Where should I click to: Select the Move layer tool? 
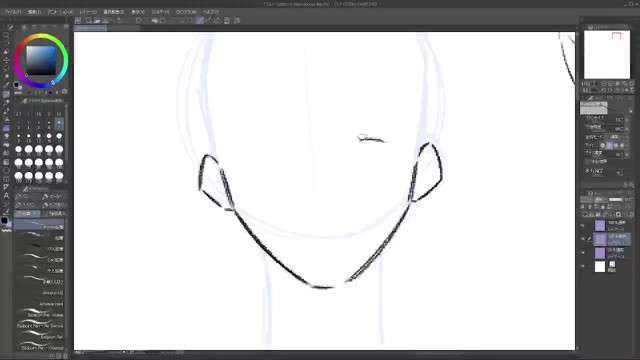[x=6, y=60]
